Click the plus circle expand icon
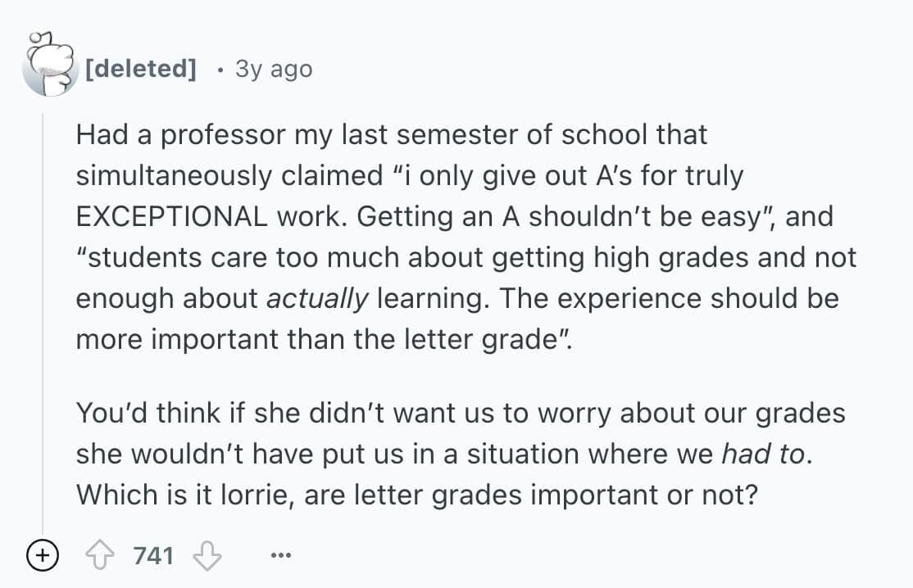The width and height of the screenshot is (913, 588). tap(39, 556)
